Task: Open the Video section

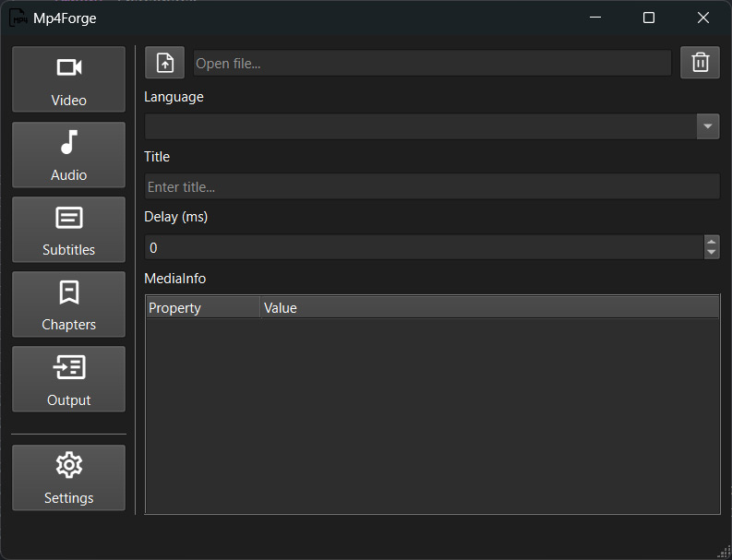Action: pyautogui.click(x=68, y=78)
